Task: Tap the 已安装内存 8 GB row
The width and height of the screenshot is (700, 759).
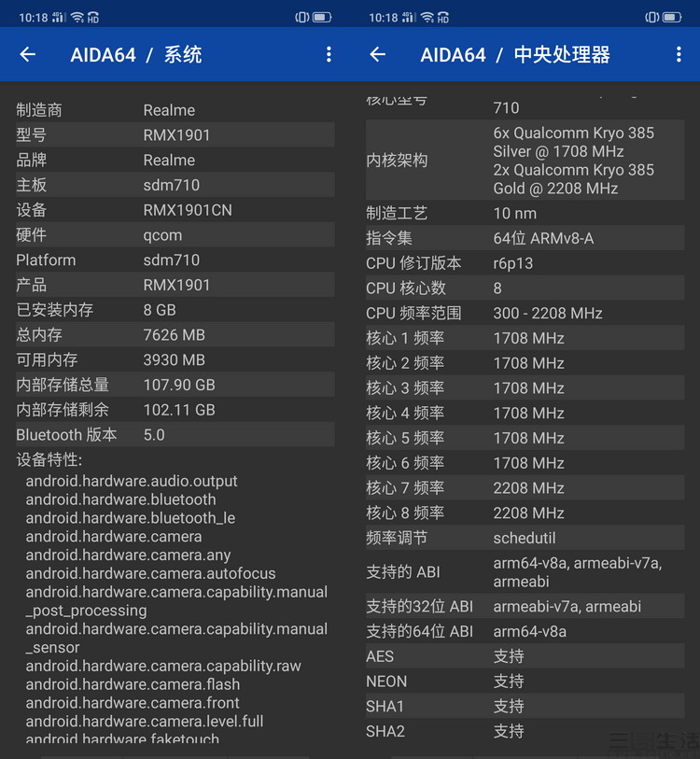Action: click(x=175, y=310)
